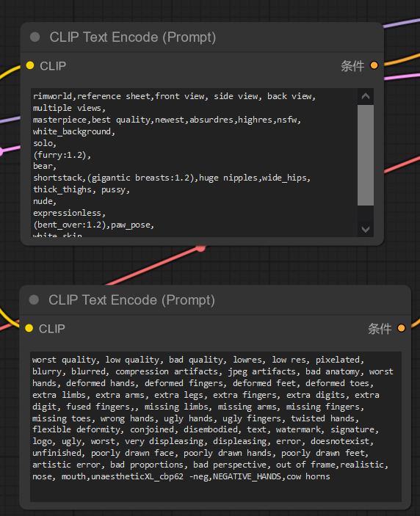Click the red link midpoint dot below the upper node
Screen dimensions: 420x516
pos(200,248)
